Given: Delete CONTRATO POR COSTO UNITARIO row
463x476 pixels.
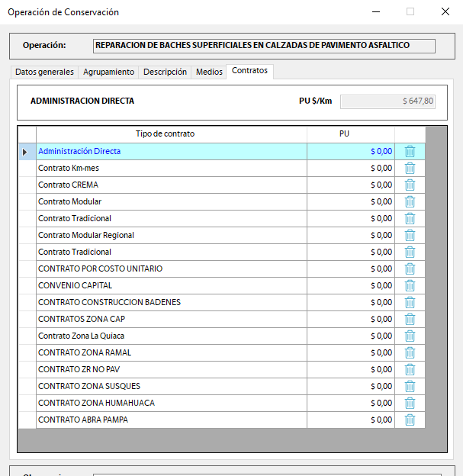Looking at the screenshot, I should (410, 269).
